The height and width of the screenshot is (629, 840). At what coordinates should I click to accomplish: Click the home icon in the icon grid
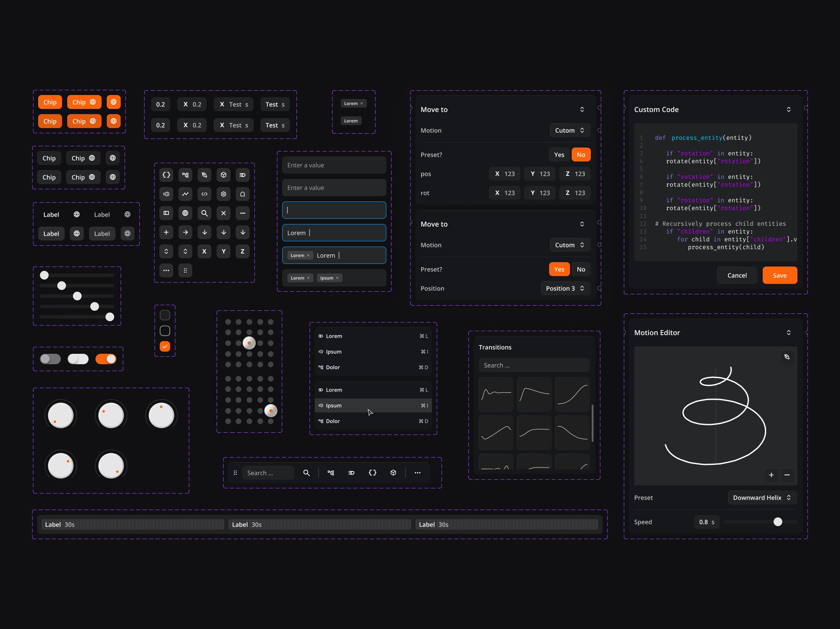point(243,194)
